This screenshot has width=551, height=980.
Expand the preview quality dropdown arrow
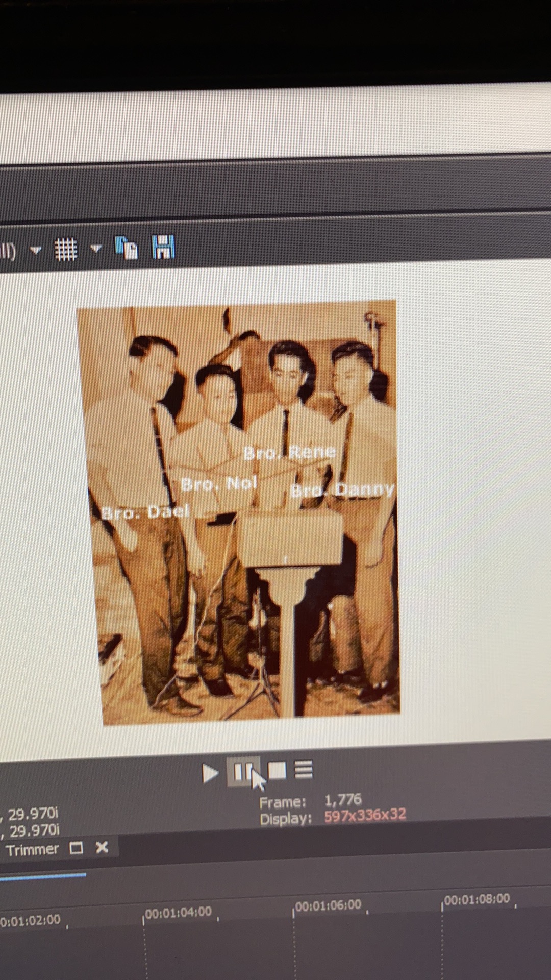(35, 250)
